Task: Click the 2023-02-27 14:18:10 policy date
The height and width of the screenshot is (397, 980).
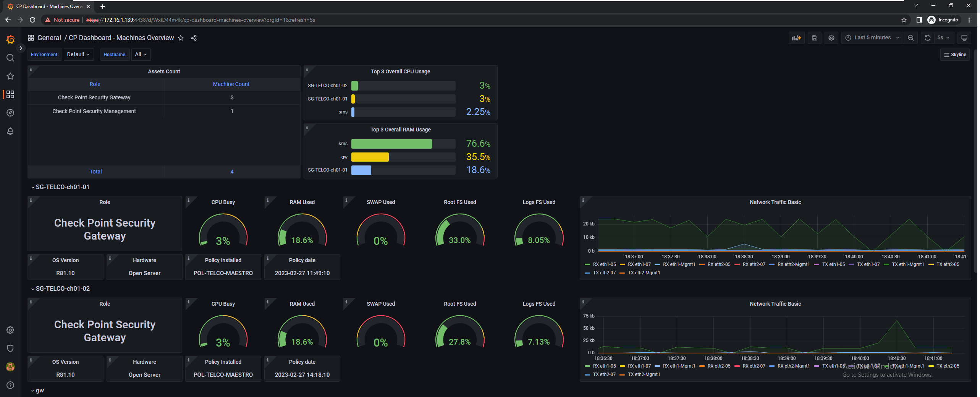Action: (x=302, y=375)
